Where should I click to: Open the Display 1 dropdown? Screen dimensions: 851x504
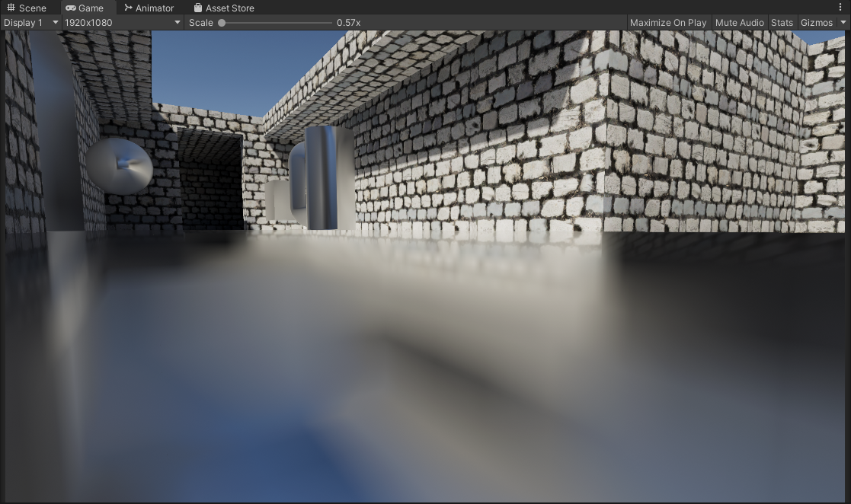pyautogui.click(x=30, y=23)
